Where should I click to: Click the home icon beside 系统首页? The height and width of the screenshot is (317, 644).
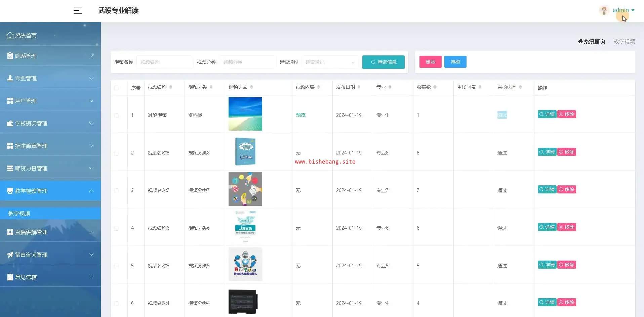(580, 41)
